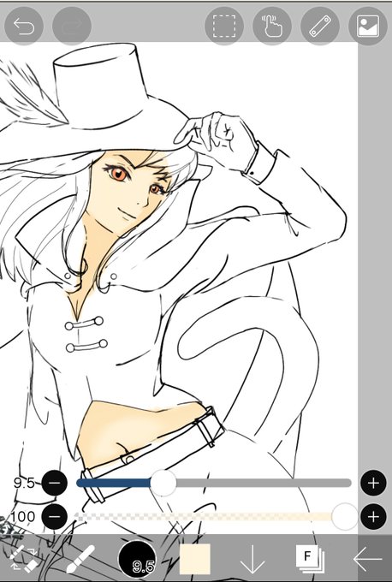The height and width of the screenshot is (582, 392).
Task: Tap the 9.5 thickness value label
Action: (x=24, y=483)
